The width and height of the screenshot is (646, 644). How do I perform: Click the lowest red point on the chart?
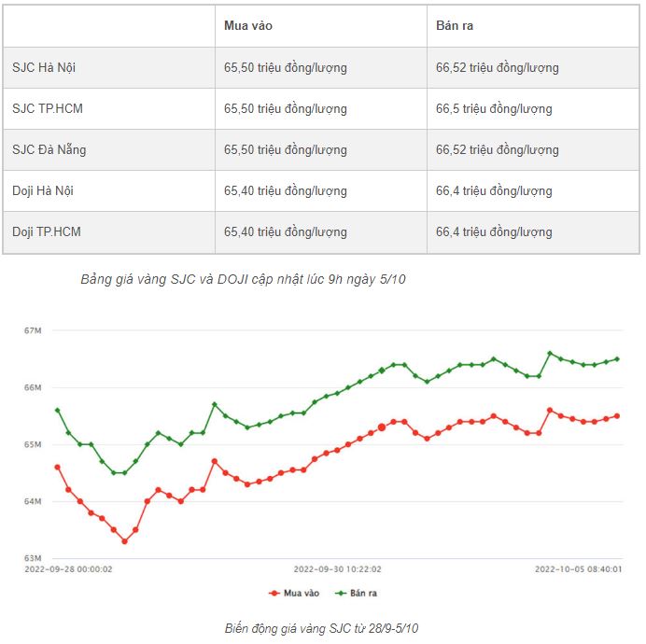124,541
